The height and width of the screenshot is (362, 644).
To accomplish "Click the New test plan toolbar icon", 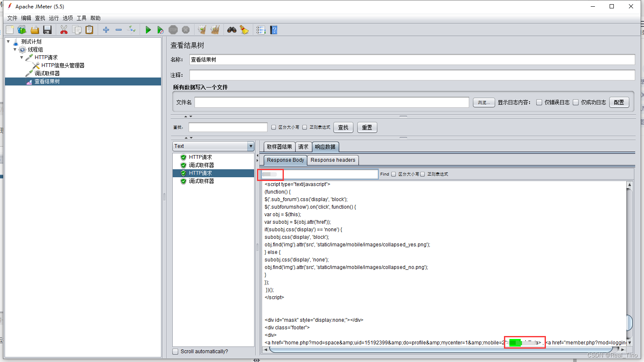I will [x=10, y=30].
